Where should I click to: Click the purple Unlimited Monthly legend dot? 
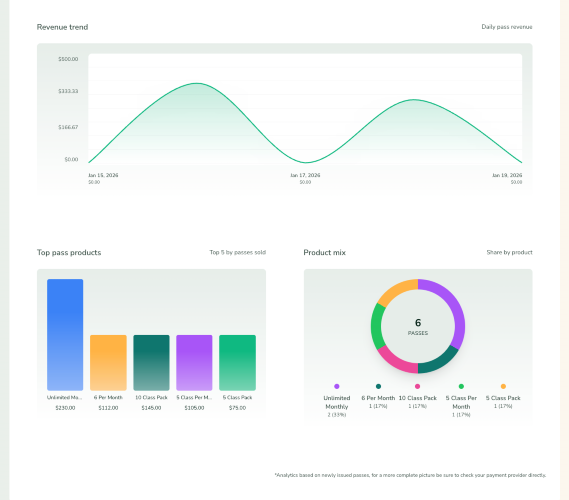[x=337, y=386]
